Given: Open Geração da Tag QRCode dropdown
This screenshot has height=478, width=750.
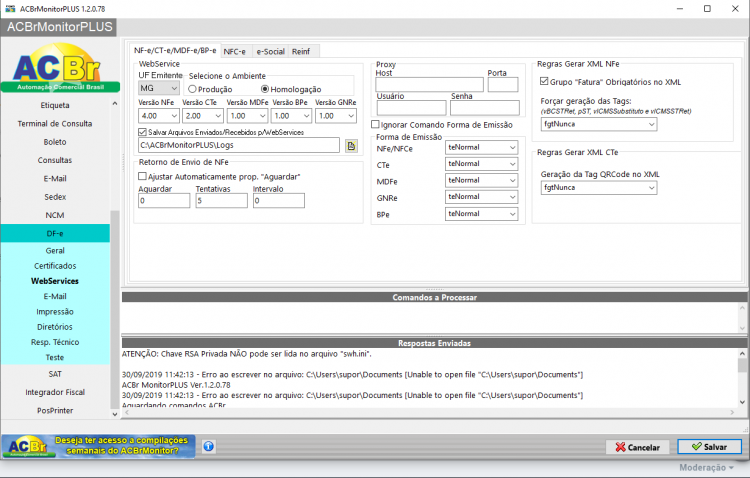Looking at the screenshot, I should tap(599, 188).
